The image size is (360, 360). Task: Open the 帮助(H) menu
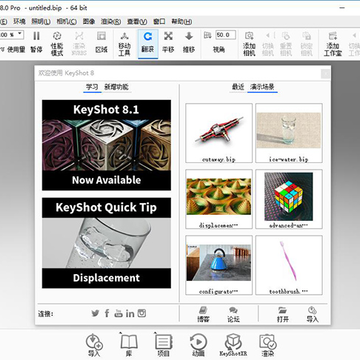182,22
